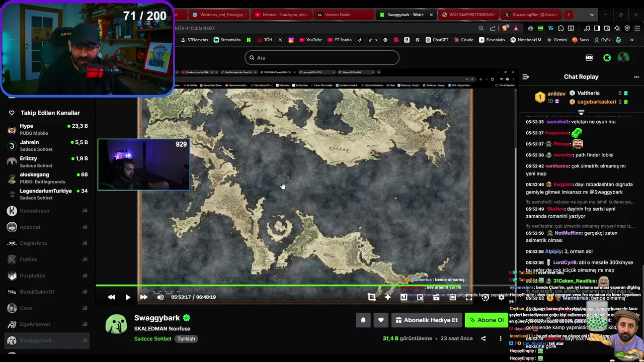The width and height of the screenshot is (644, 362).
Task: Open the tab search dropdown arrow
Action: 592,15
